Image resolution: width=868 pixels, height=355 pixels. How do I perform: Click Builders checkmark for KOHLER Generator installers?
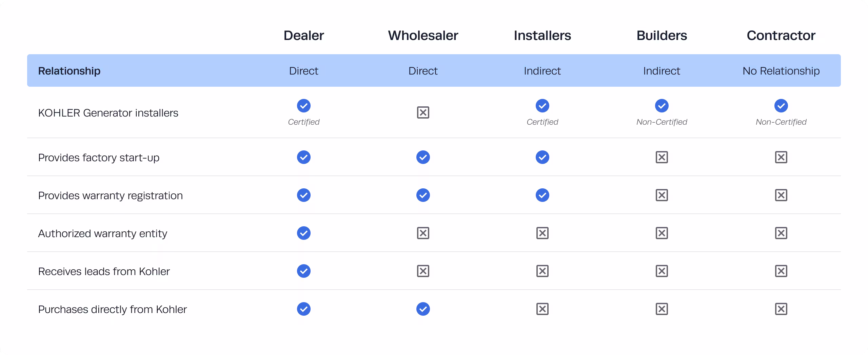tap(662, 106)
